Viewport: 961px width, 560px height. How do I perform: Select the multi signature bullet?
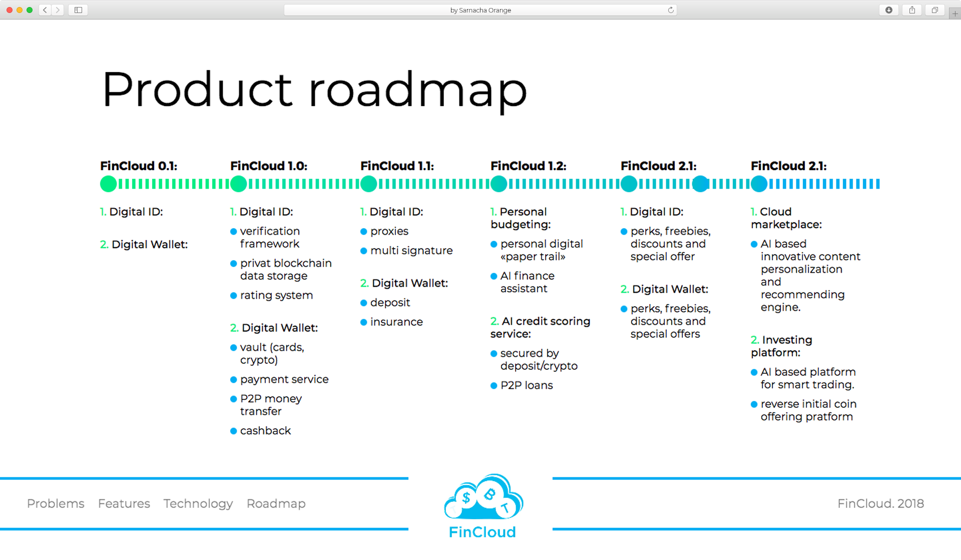click(406, 251)
